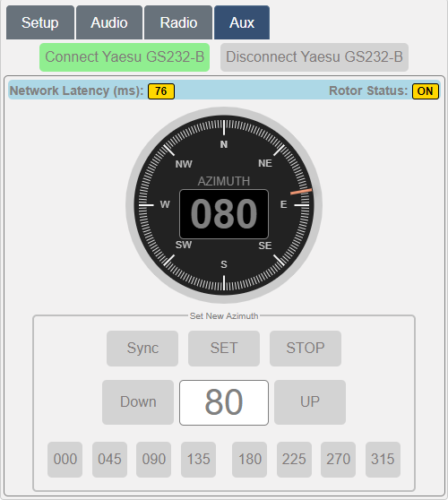Click the Sync azimuth button
The width and height of the screenshot is (448, 500).
click(x=142, y=349)
